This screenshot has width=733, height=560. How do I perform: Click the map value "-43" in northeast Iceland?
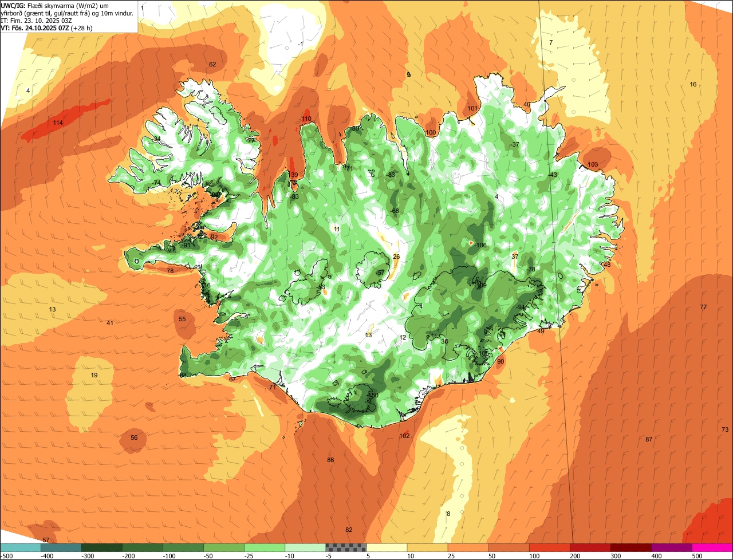point(553,175)
